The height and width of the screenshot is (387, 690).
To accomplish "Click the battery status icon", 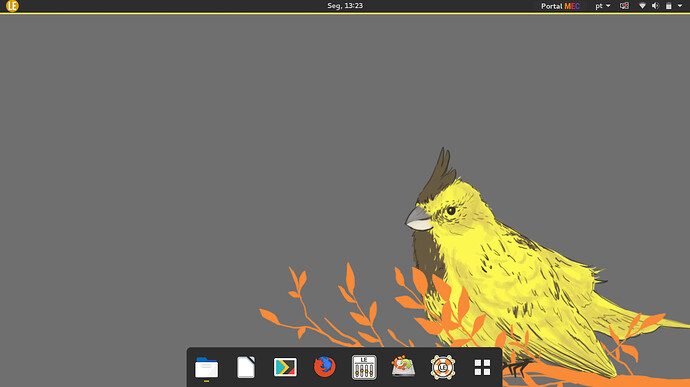I will click(x=668, y=6).
